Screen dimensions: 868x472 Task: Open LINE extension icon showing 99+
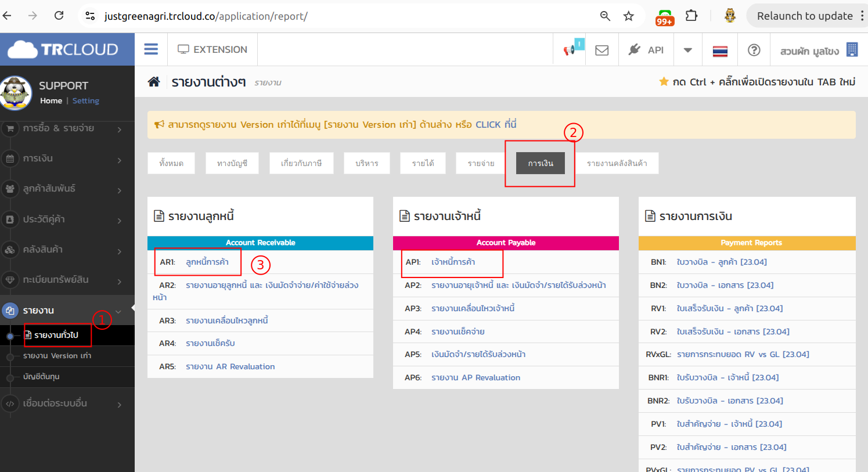(x=665, y=17)
